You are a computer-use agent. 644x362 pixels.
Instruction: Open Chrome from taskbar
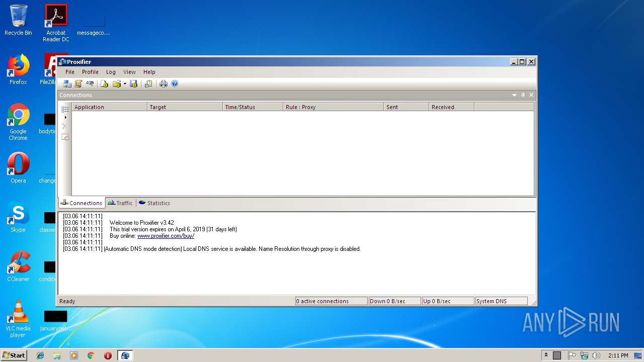click(91, 355)
